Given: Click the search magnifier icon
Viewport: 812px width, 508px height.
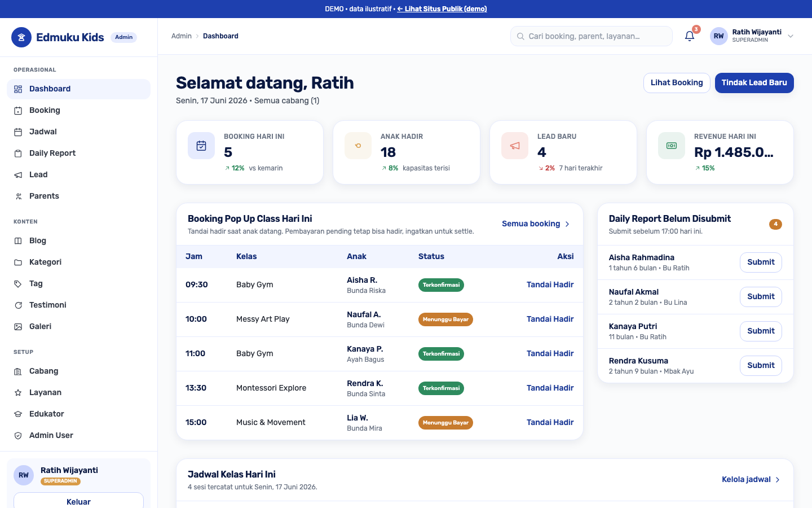Looking at the screenshot, I should (x=520, y=36).
